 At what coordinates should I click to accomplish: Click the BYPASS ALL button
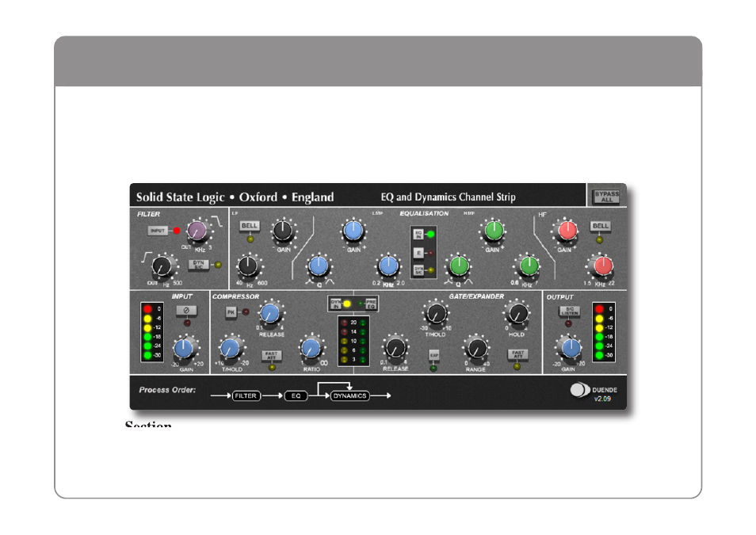(x=606, y=197)
